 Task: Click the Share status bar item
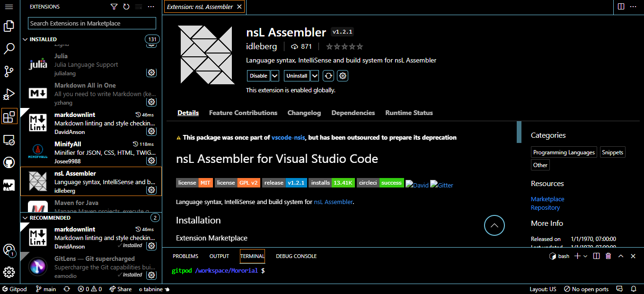(x=121, y=289)
